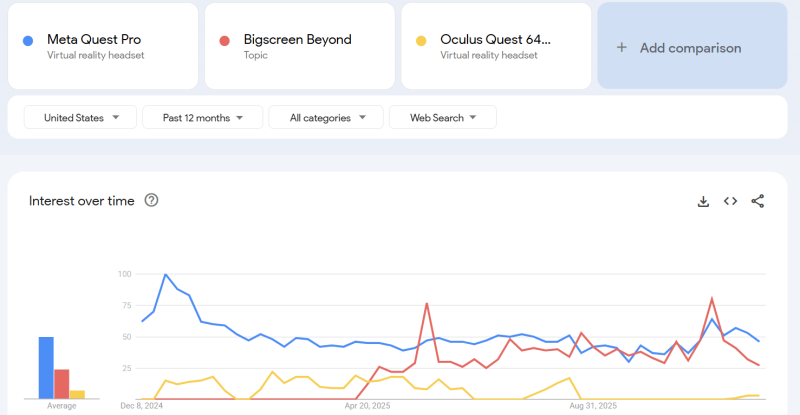Click the blue Average bar
Image resolution: width=800 pixels, height=415 pixels.
46,367
